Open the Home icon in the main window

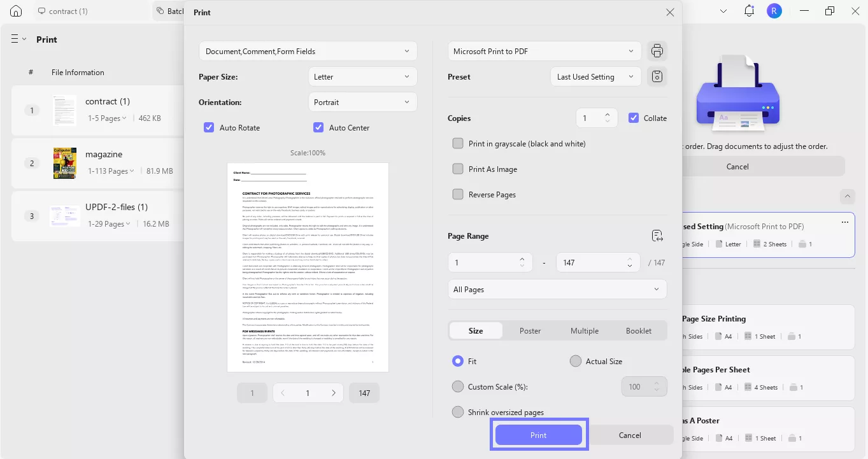[x=16, y=11]
